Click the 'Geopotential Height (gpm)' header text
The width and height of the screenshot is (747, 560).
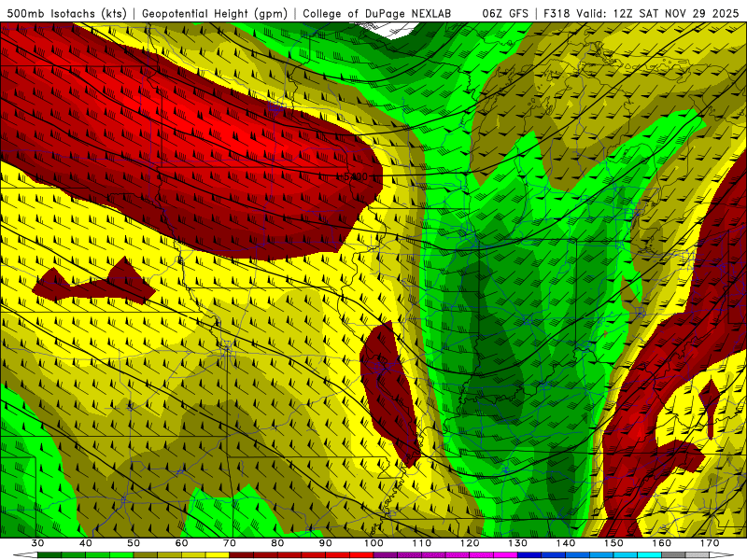click(x=215, y=13)
